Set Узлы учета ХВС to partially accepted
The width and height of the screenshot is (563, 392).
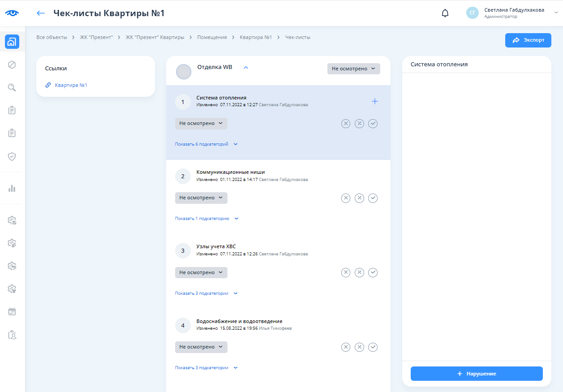359,273
